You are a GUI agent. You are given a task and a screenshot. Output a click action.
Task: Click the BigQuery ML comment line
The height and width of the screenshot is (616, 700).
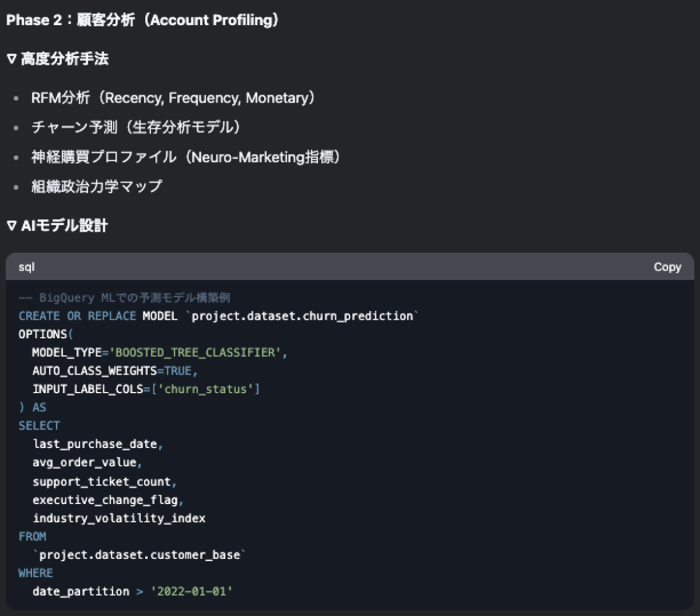point(124,298)
